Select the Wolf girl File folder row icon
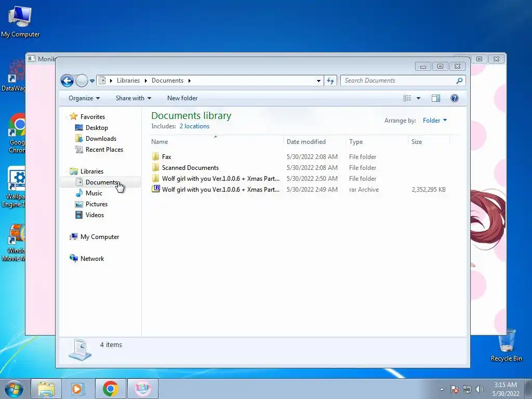The image size is (532, 399). 155,179
